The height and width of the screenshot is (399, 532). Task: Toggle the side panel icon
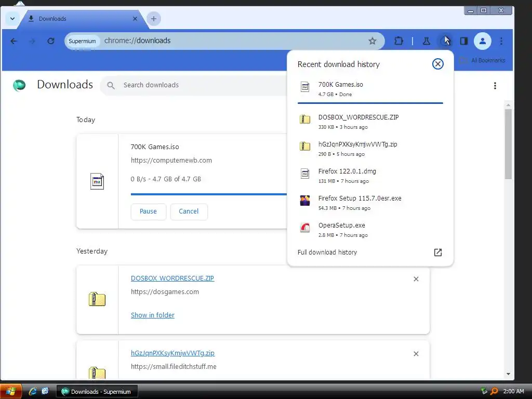(464, 41)
